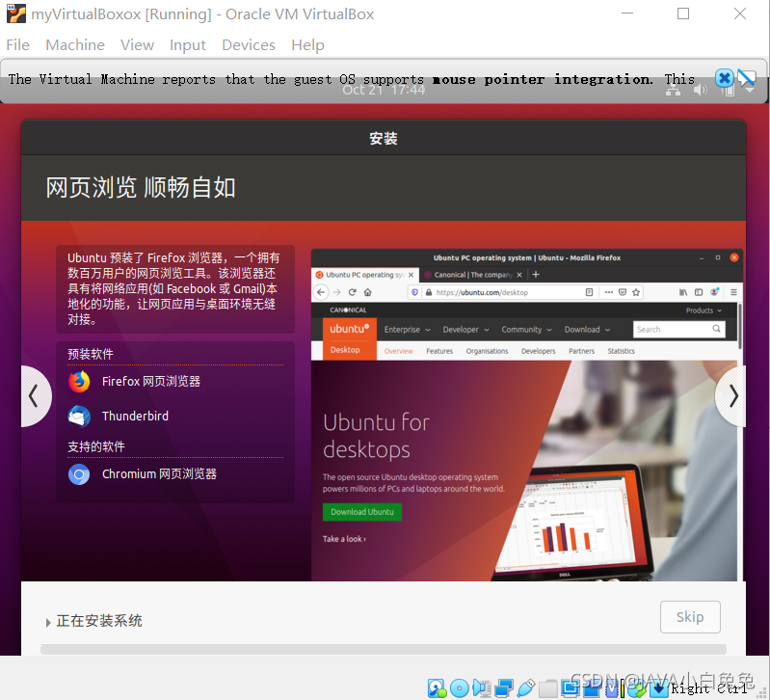
Task: Click the Ubuntu battery power icon
Action: (x=729, y=91)
